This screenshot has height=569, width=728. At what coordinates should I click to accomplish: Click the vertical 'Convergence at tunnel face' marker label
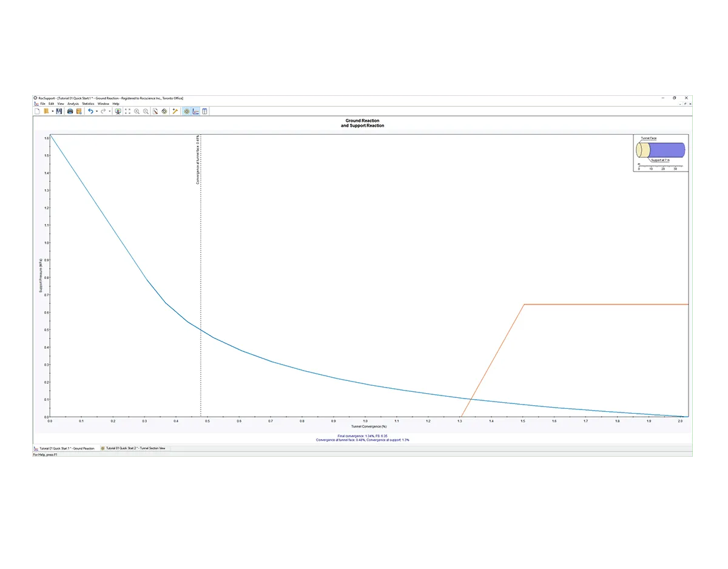coord(198,160)
